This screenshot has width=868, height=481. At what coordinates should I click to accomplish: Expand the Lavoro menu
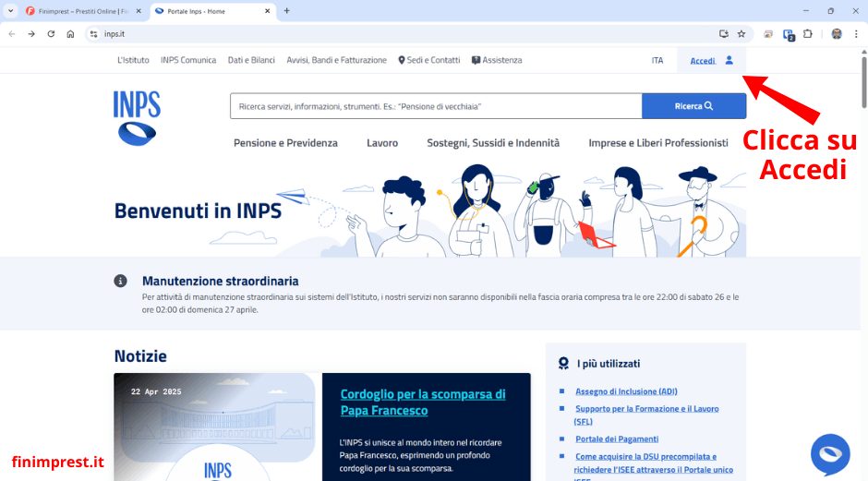382,143
